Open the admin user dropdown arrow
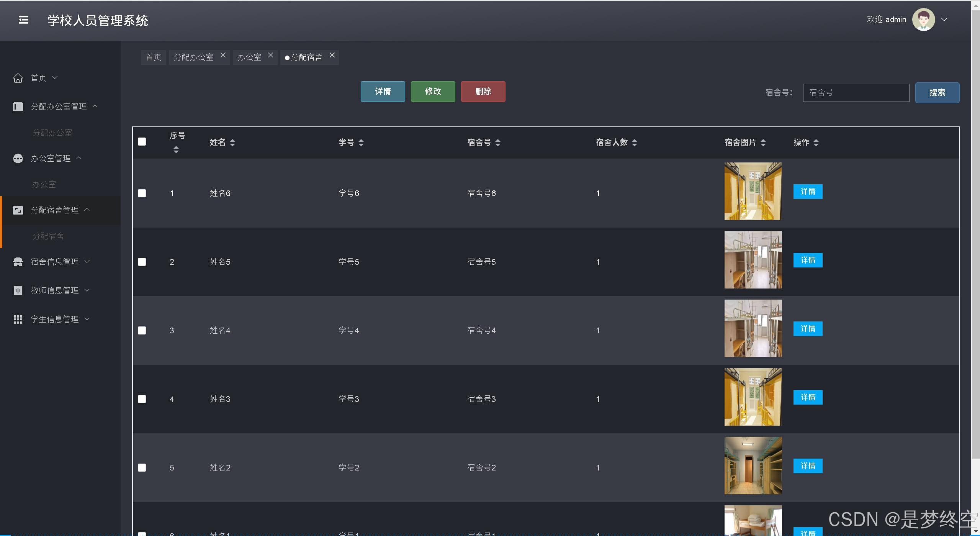 944,20
